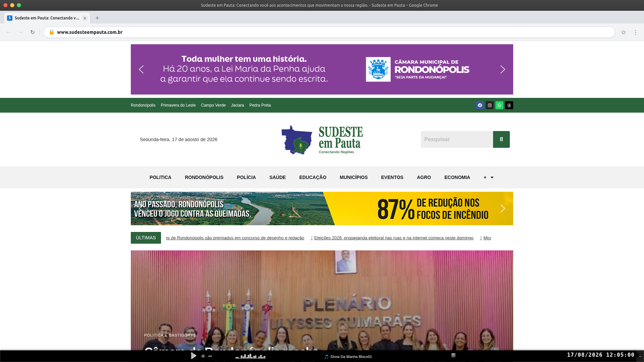The height and width of the screenshot is (362, 644).
Task: Advance the queimadas banner with right arrow
Action: (502, 208)
